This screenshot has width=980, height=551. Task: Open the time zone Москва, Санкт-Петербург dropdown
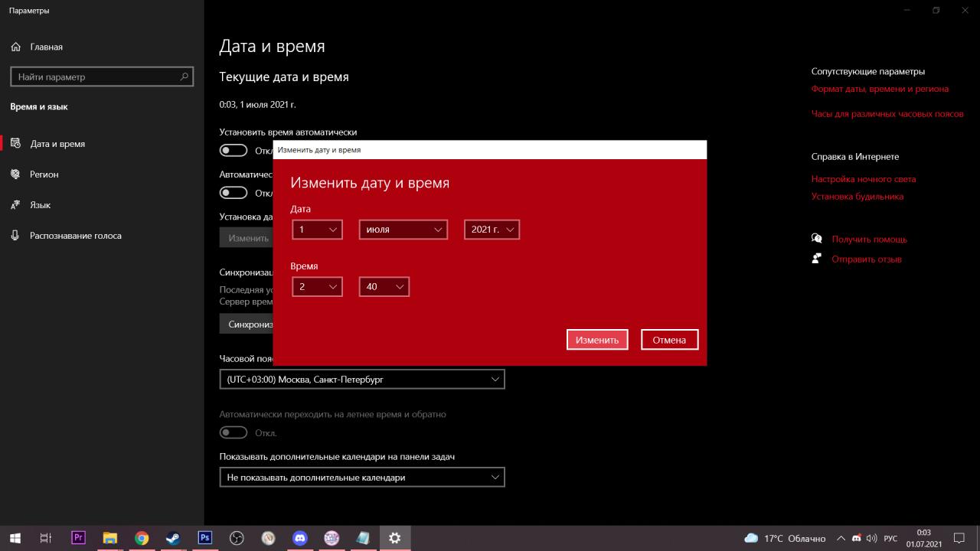click(362, 379)
